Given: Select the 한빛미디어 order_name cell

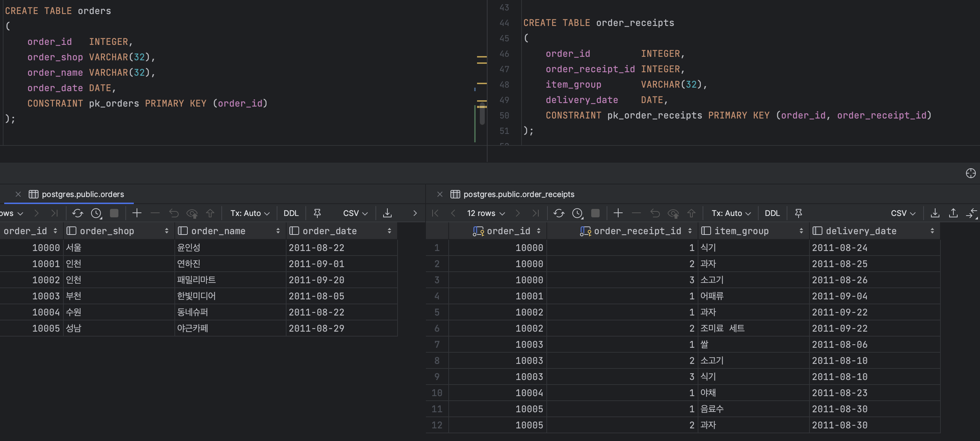Looking at the screenshot, I should (230, 296).
